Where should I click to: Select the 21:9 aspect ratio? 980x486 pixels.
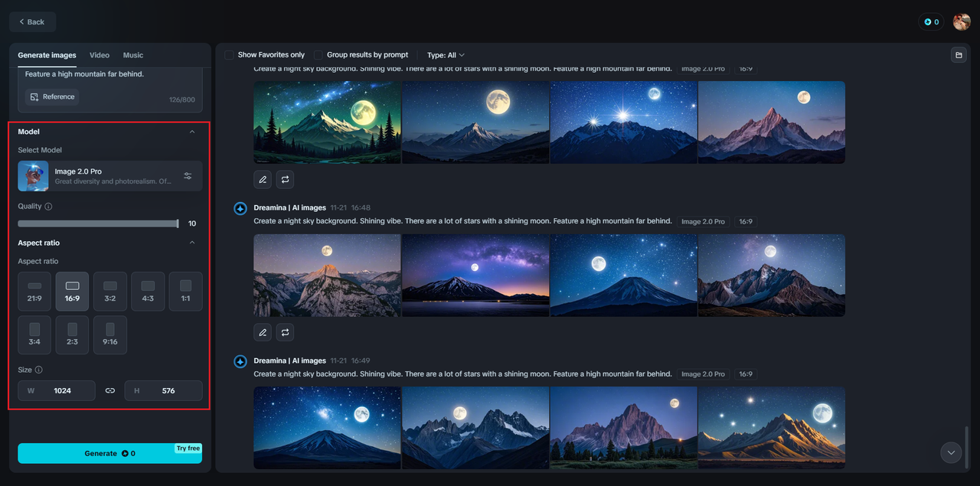click(x=34, y=291)
